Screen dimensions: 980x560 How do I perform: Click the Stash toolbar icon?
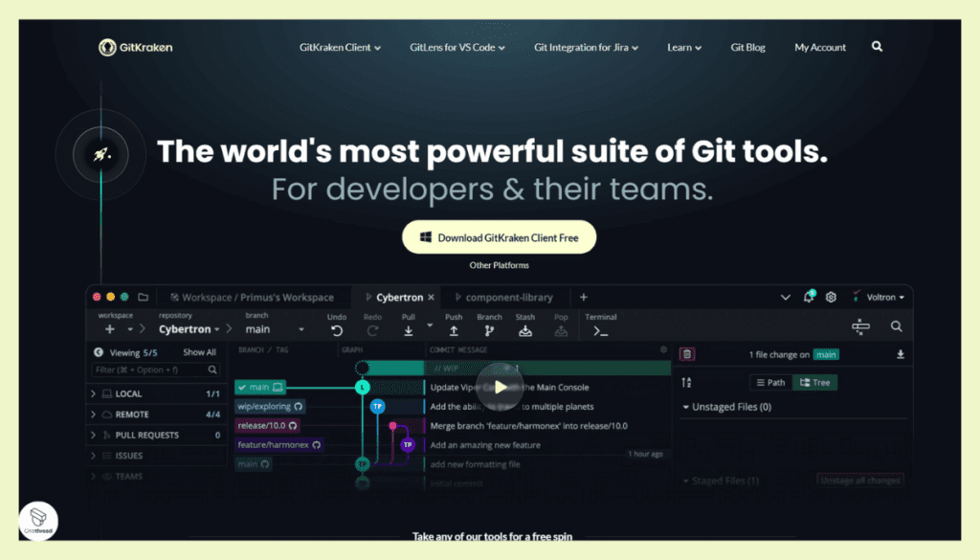pyautogui.click(x=525, y=330)
